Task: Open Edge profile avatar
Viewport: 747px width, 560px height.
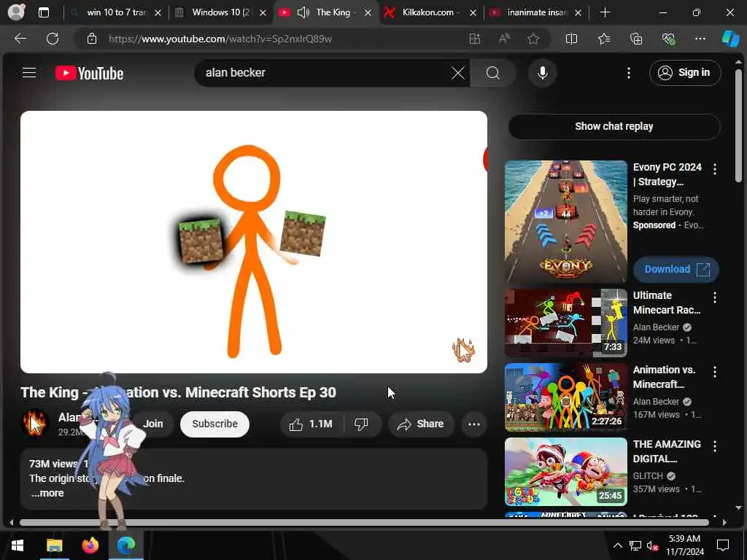Action: point(16,12)
